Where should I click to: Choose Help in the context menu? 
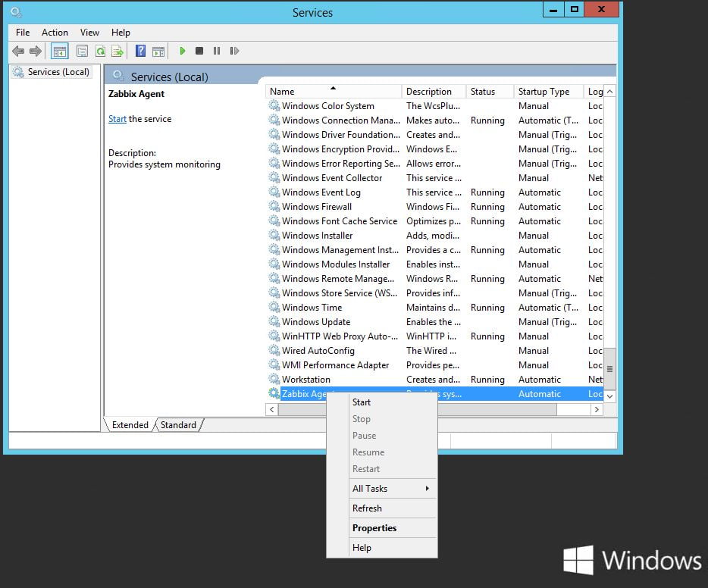pyautogui.click(x=382, y=547)
